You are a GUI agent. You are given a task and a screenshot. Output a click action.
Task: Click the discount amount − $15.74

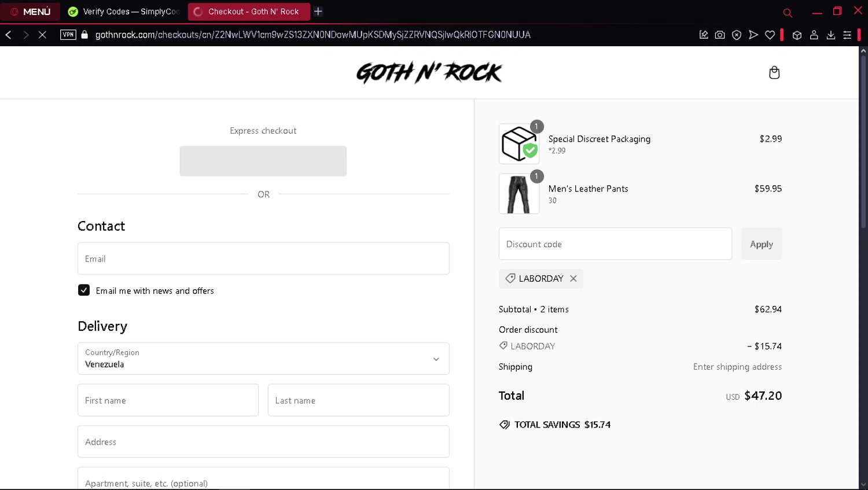(x=764, y=346)
